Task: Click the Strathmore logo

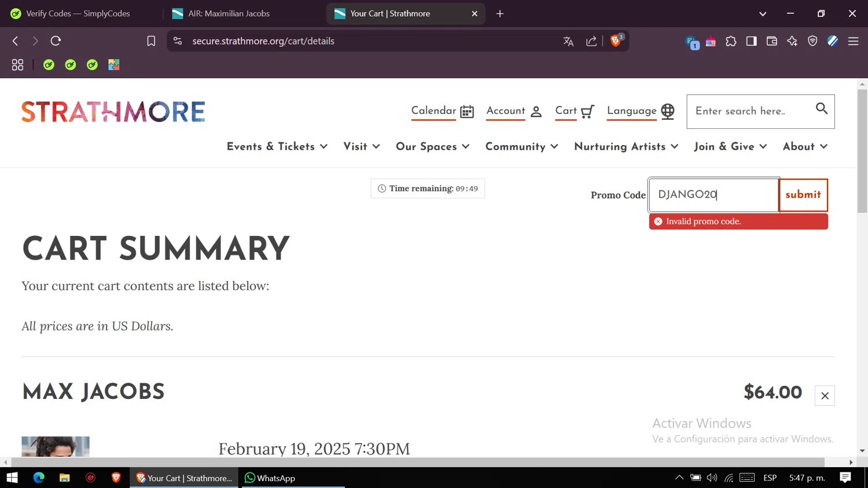Action: (113, 112)
